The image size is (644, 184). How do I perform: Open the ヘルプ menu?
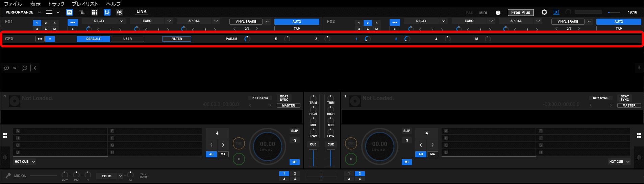click(x=113, y=4)
